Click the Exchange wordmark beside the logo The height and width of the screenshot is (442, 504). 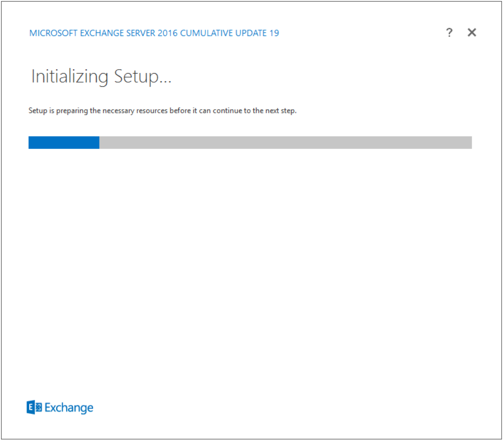[69, 408]
